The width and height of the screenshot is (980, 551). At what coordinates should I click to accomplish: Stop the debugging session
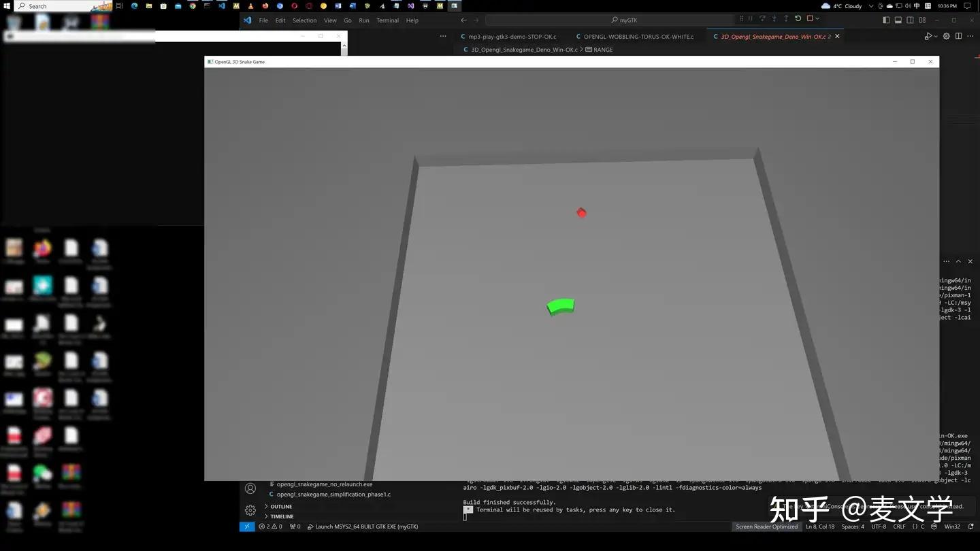point(810,19)
